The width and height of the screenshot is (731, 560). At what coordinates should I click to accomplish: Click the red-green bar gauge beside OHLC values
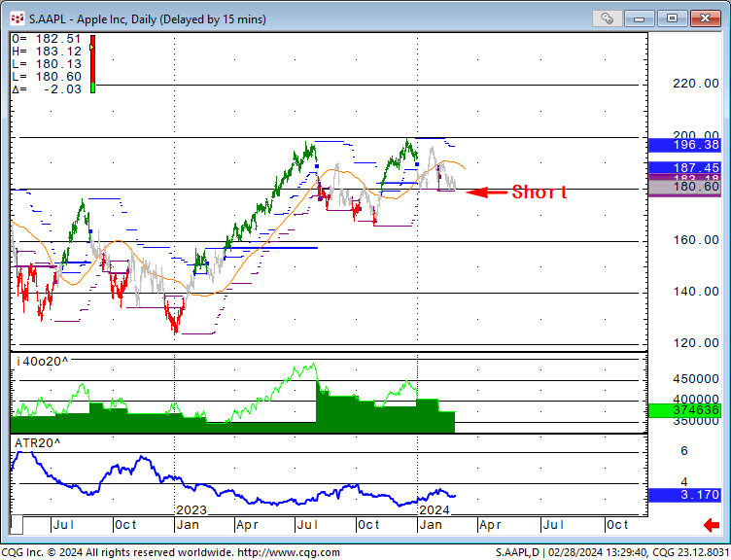point(92,64)
